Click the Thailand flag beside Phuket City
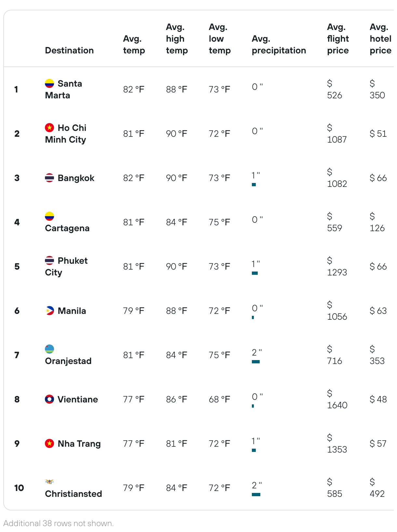397x532 pixels. point(49,260)
